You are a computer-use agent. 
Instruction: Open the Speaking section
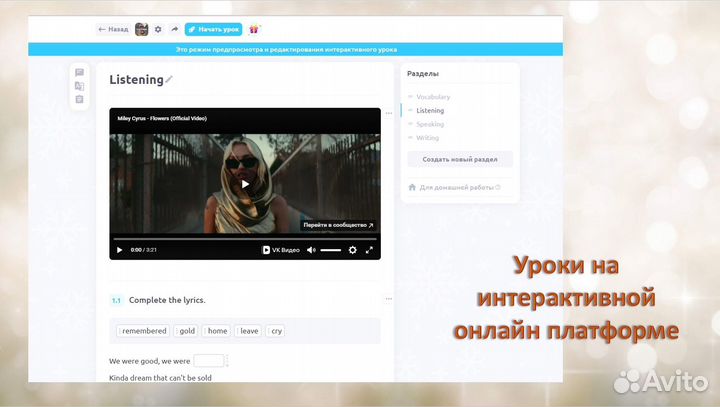pyautogui.click(x=430, y=124)
